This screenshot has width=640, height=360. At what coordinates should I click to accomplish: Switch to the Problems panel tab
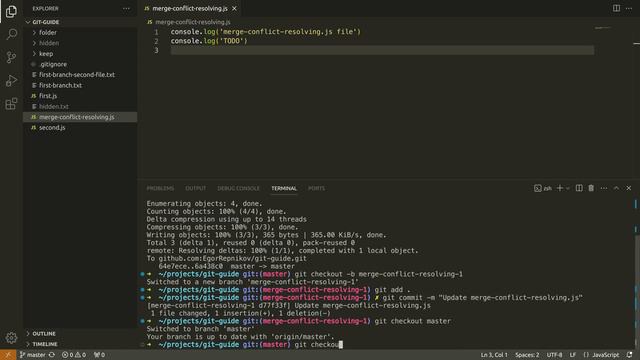160,189
